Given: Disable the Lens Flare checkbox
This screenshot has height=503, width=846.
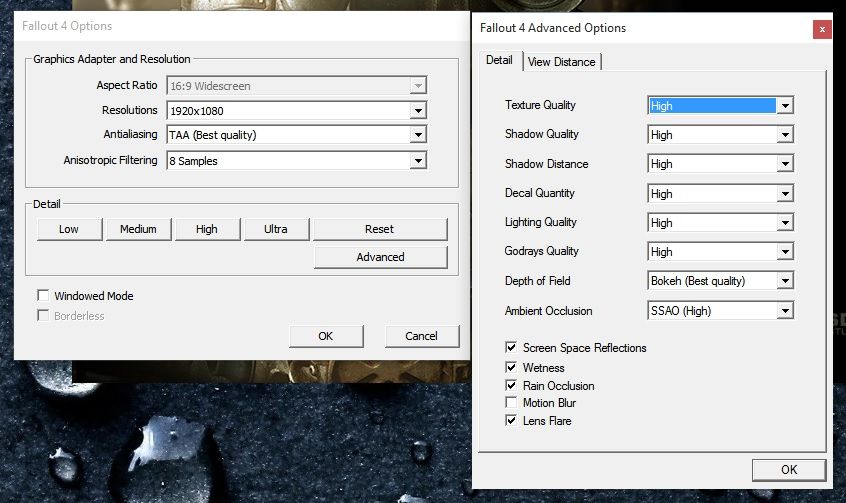Looking at the screenshot, I should 511,420.
